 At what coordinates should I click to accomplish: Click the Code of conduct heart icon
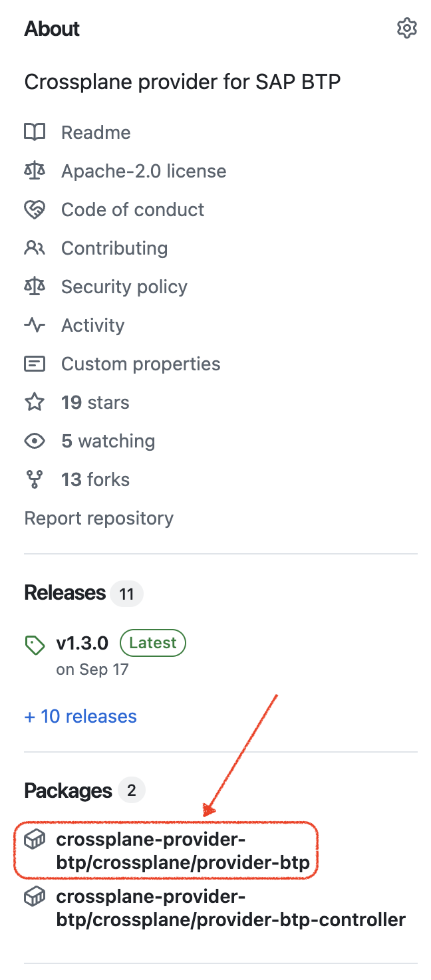point(35,209)
